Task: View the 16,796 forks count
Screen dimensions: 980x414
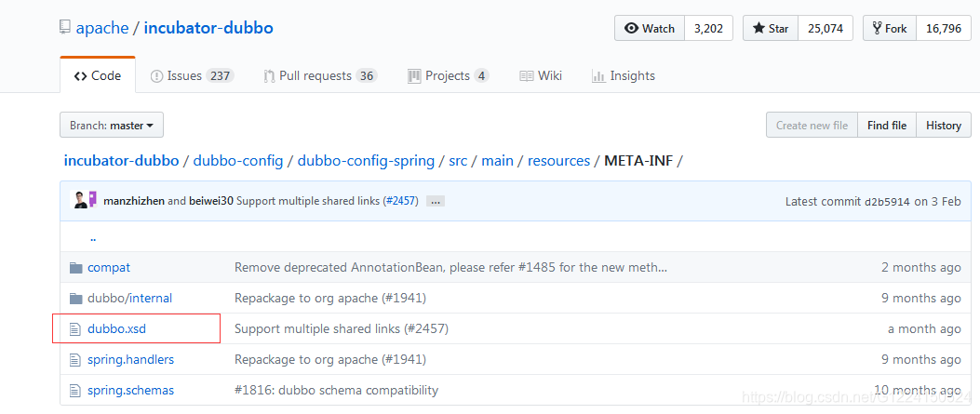Action: (943, 28)
